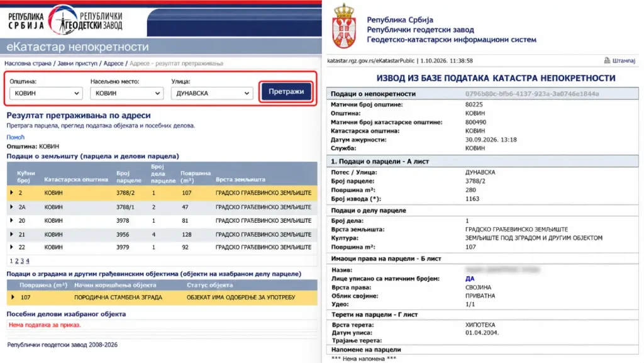Expand row for house number 2

11,193
